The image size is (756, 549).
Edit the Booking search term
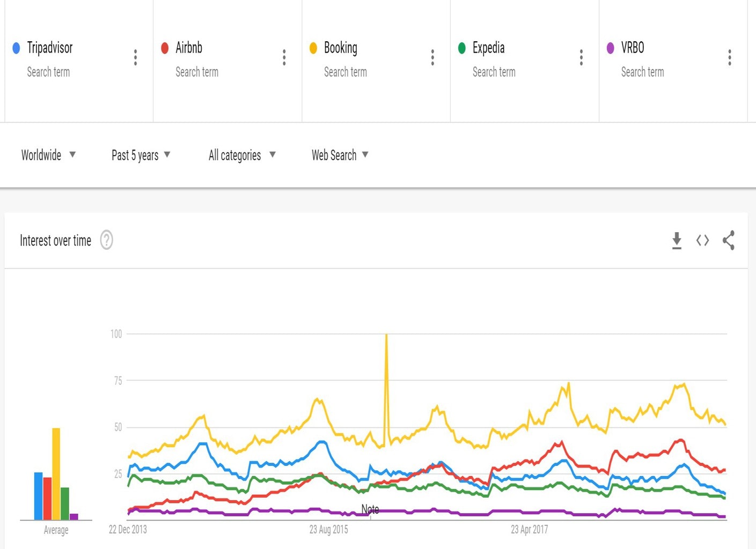pos(341,48)
